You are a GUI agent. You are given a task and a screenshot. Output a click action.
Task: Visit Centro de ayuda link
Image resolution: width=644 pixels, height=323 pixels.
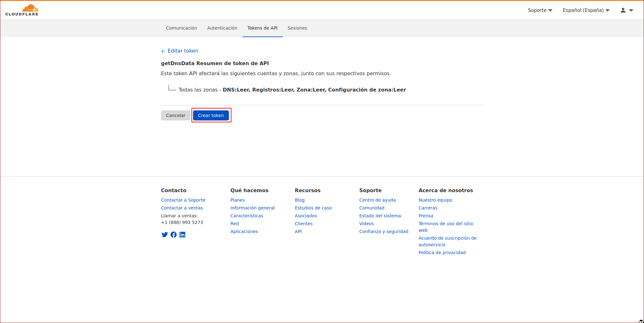(377, 200)
